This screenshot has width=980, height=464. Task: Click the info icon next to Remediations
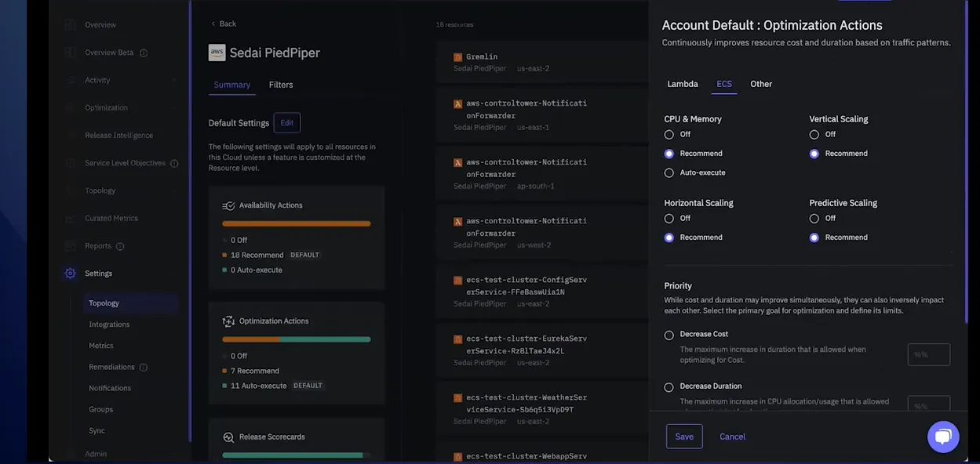pos(144,367)
